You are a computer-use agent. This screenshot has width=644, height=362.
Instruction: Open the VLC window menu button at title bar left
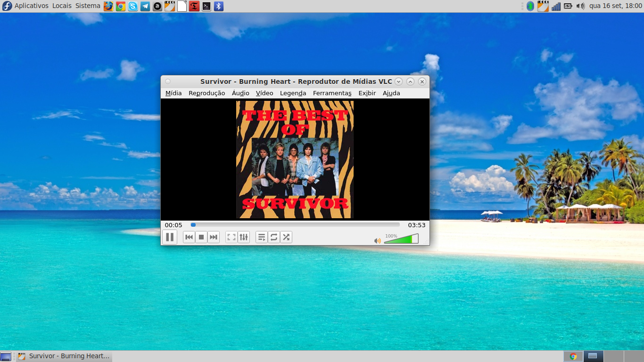click(x=168, y=82)
